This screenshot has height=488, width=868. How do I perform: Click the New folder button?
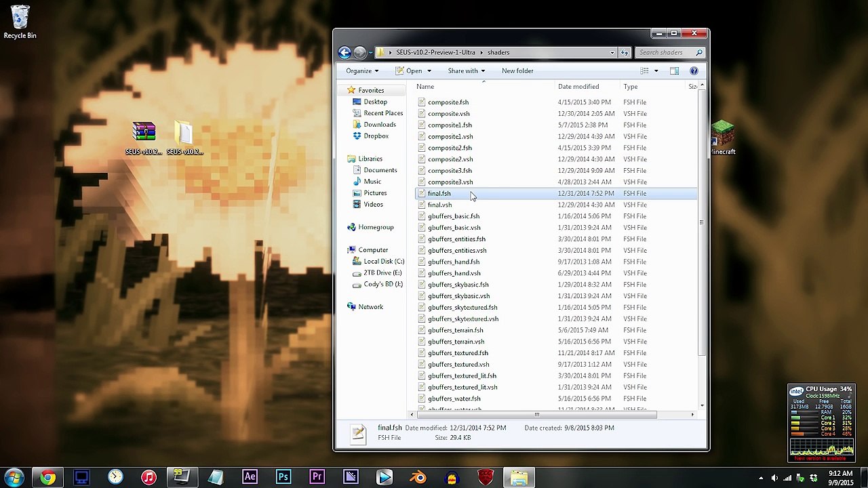pos(517,70)
